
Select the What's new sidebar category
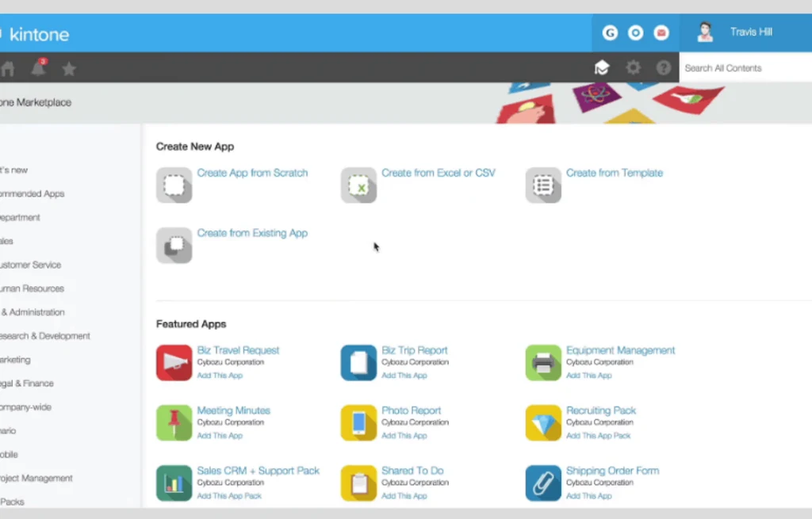tap(13, 170)
